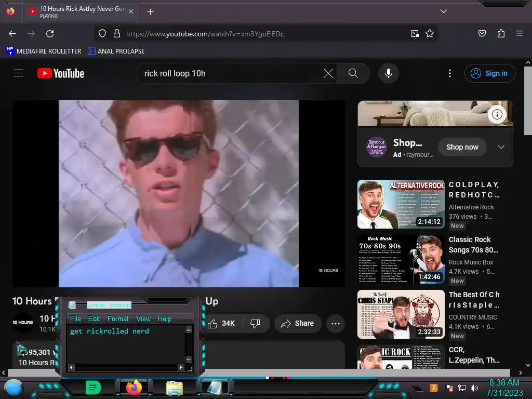Open the Alternative Rock 2:14:12 thumbnail
This screenshot has width=532, height=399.
(x=401, y=204)
